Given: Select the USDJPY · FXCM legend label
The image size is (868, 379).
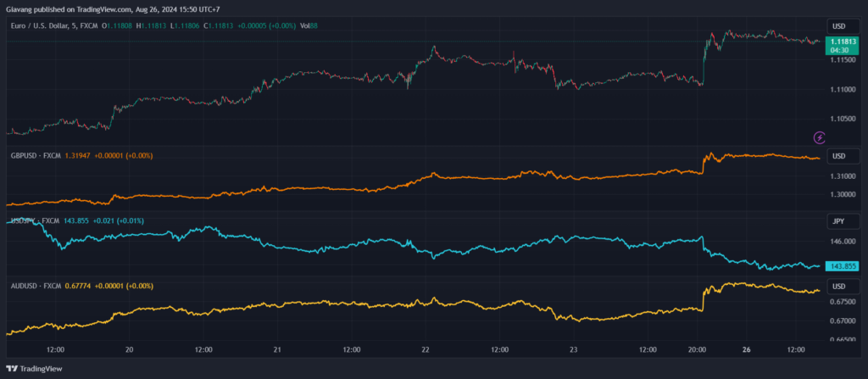Looking at the screenshot, I should [x=34, y=220].
